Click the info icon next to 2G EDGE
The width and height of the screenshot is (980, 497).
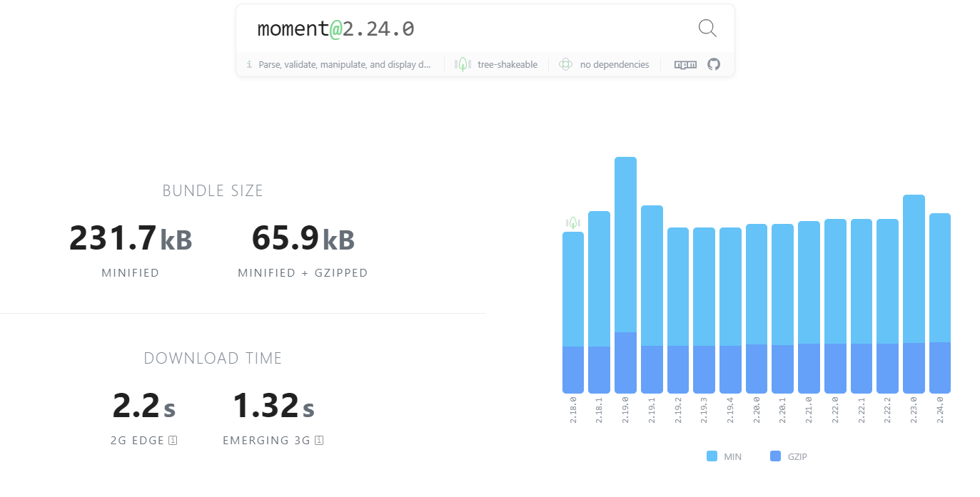[173, 440]
